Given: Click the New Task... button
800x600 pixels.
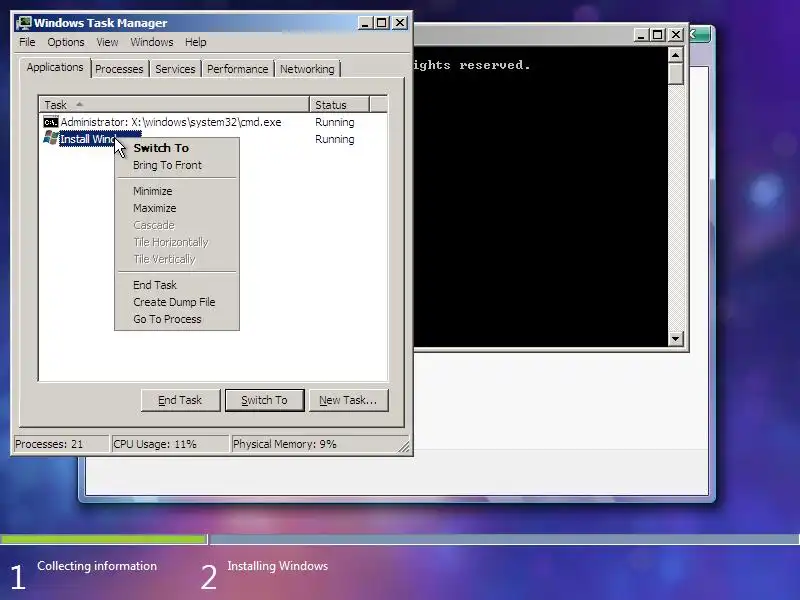Looking at the screenshot, I should (348, 400).
